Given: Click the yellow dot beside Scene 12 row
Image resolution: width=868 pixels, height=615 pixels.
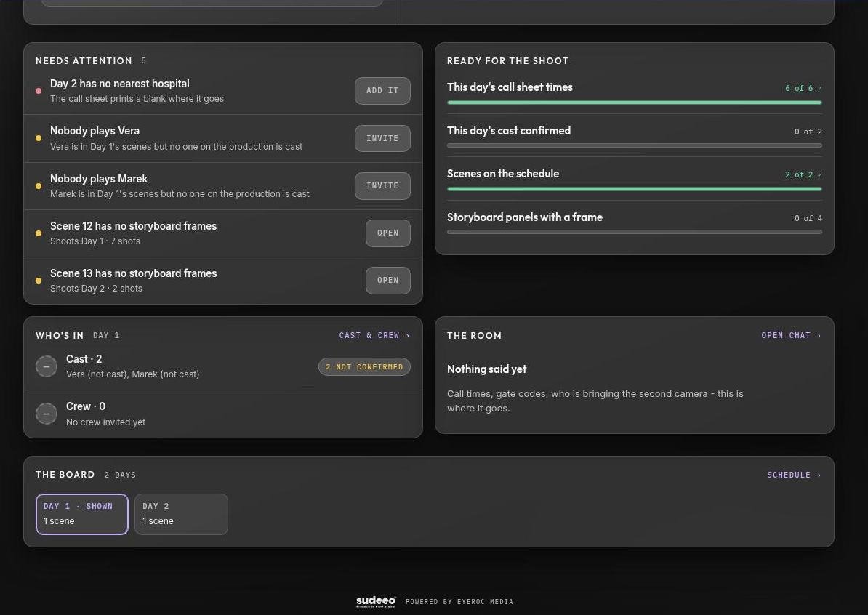Looking at the screenshot, I should tap(39, 233).
